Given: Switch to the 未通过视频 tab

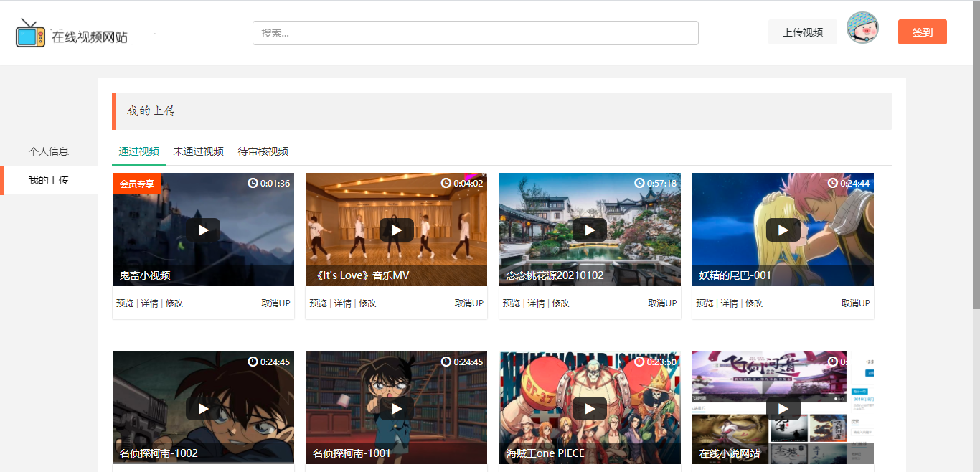Looking at the screenshot, I should click(199, 151).
